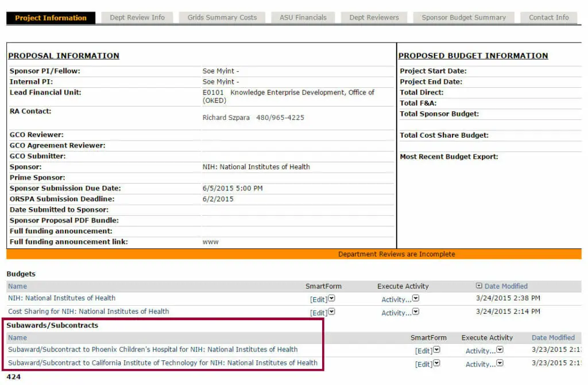The height and width of the screenshot is (385, 588).
Task: View the Contact Info tab
Action: (x=549, y=18)
